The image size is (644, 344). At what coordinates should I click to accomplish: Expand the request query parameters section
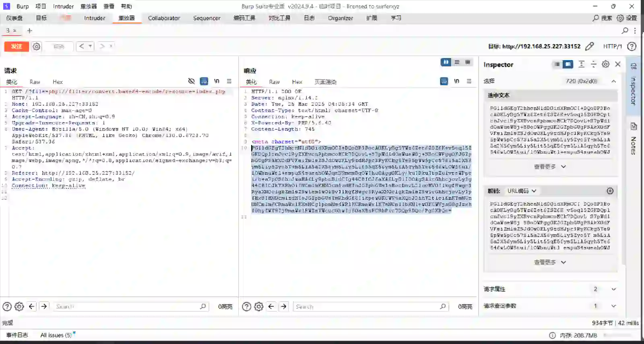tap(613, 306)
